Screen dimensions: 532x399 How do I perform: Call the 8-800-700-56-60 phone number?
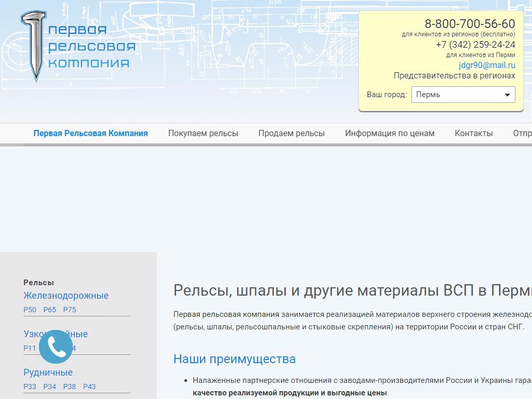coord(470,24)
